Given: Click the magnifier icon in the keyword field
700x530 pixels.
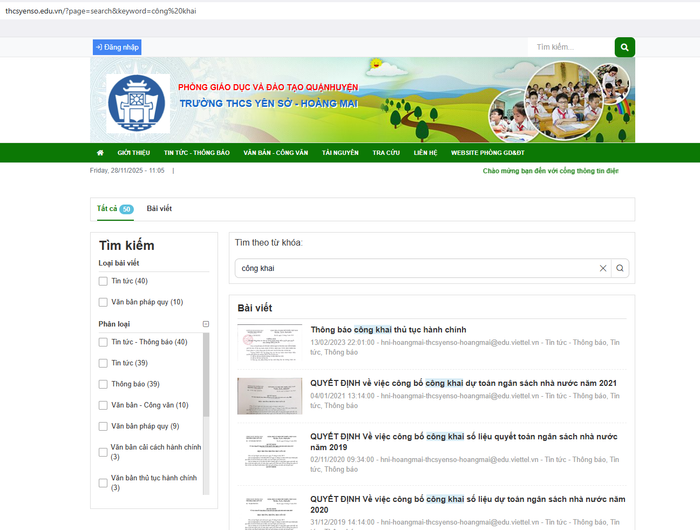Looking at the screenshot, I should (620, 268).
